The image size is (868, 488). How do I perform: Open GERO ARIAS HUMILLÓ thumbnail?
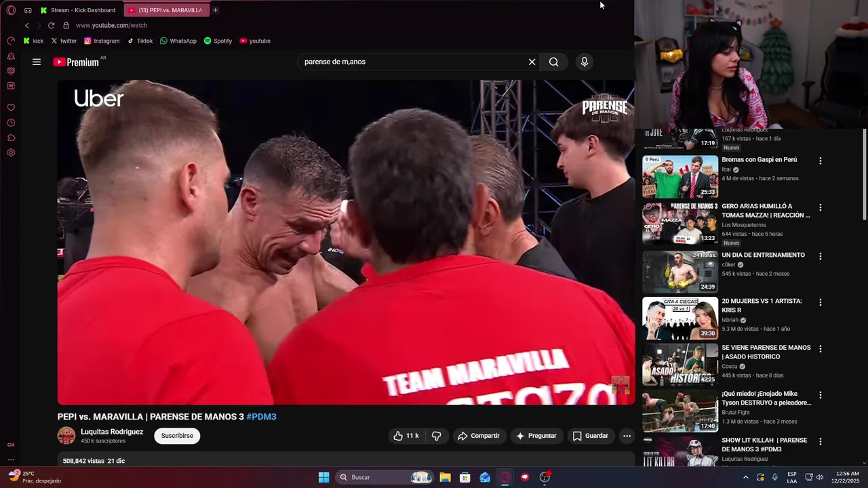pyautogui.click(x=680, y=223)
